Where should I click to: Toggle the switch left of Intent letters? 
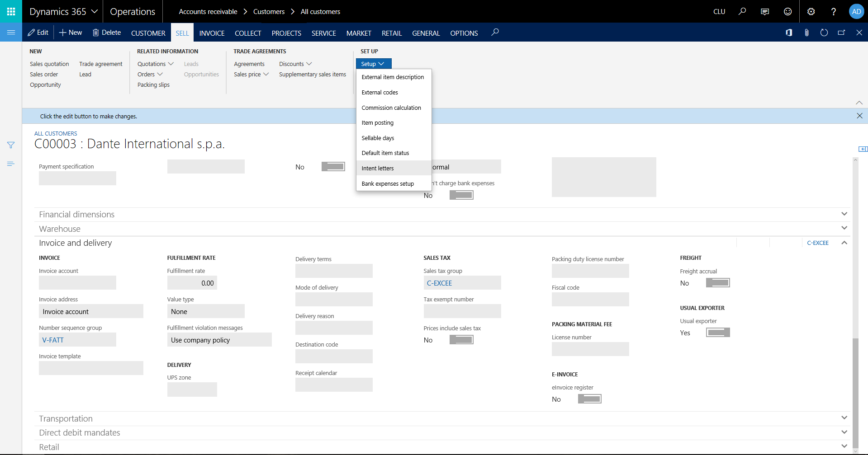(333, 167)
